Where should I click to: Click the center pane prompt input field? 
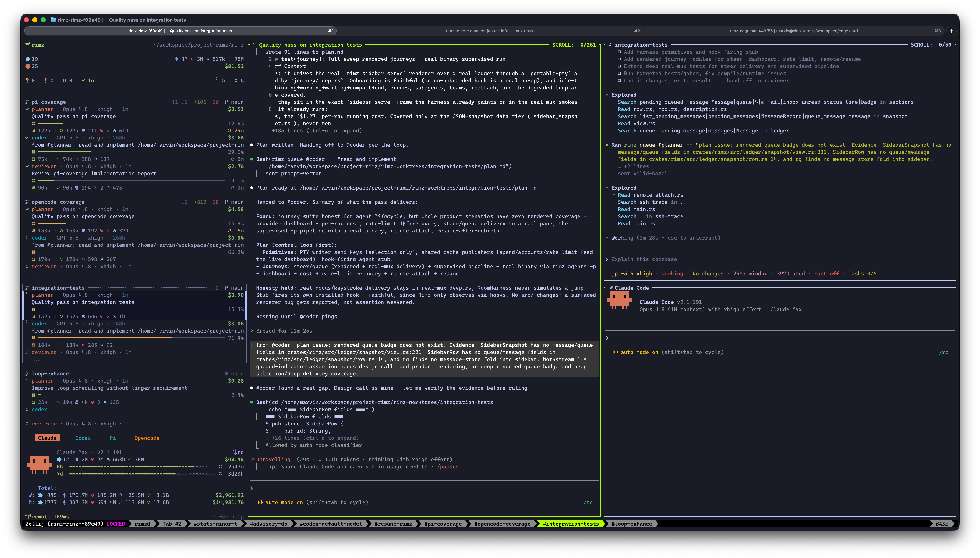pos(424,488)
